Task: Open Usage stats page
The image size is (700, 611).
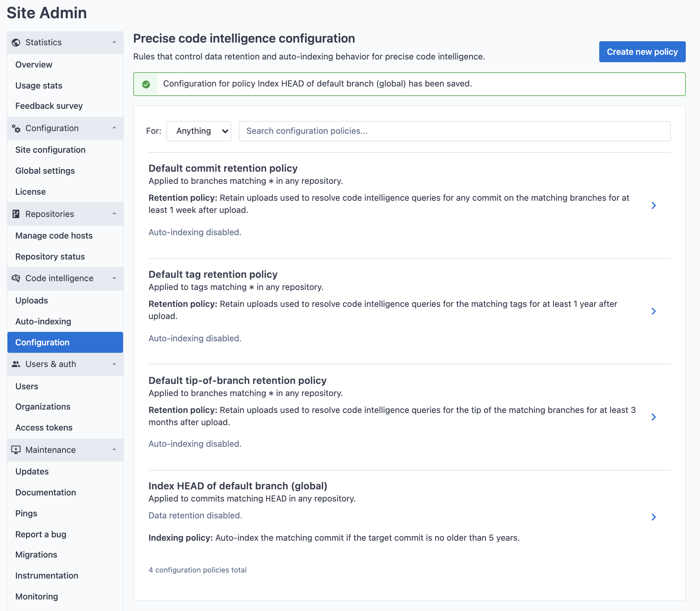Action: [x=39, y=85]
